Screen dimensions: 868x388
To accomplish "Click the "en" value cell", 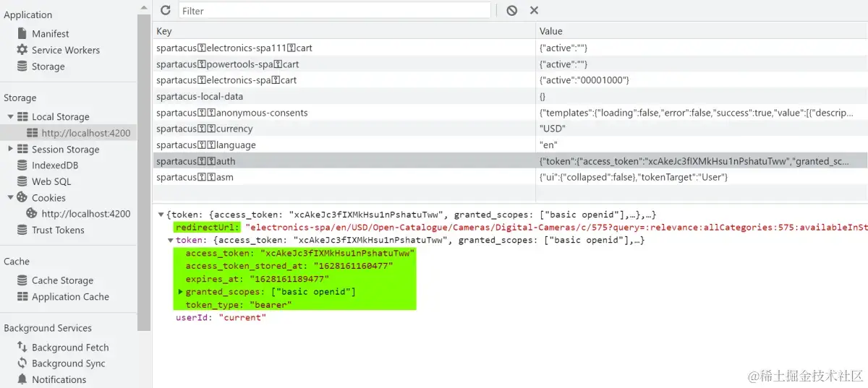I will pos(702,145).
